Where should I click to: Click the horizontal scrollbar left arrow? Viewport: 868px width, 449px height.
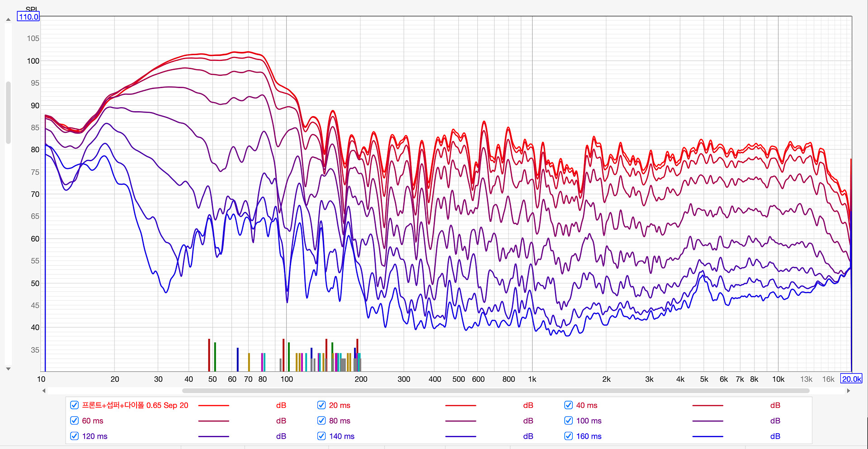tap(44, 391)
